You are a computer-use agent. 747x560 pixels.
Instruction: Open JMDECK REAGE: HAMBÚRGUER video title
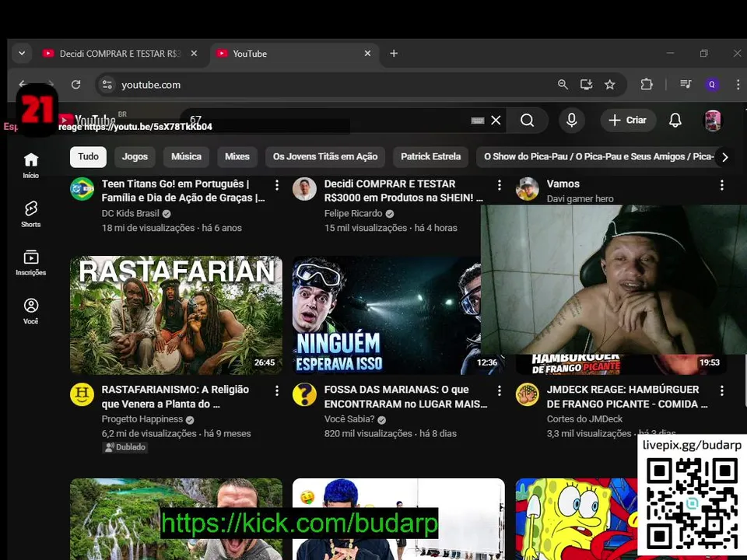pos(627,396)
